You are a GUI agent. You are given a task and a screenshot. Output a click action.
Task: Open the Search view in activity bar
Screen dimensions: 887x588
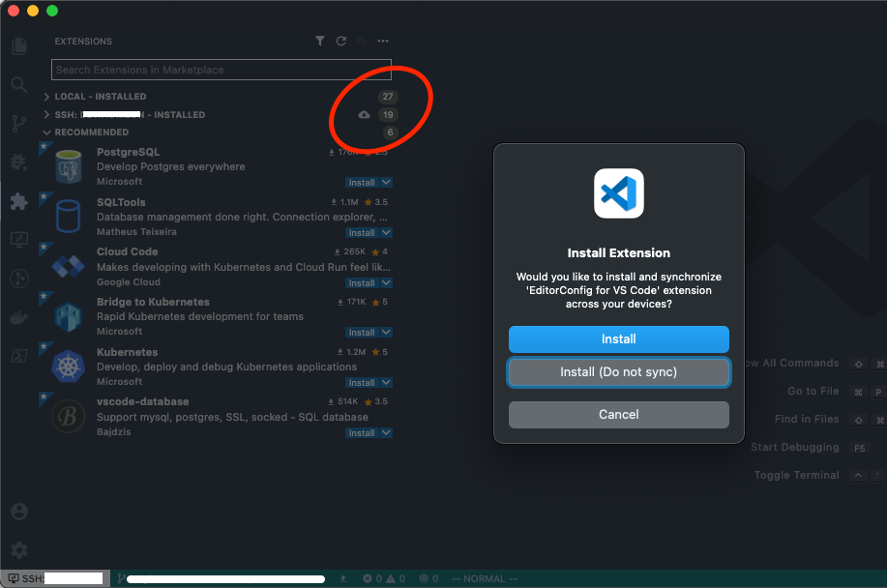pyautogui.click(x=19, y=85)
